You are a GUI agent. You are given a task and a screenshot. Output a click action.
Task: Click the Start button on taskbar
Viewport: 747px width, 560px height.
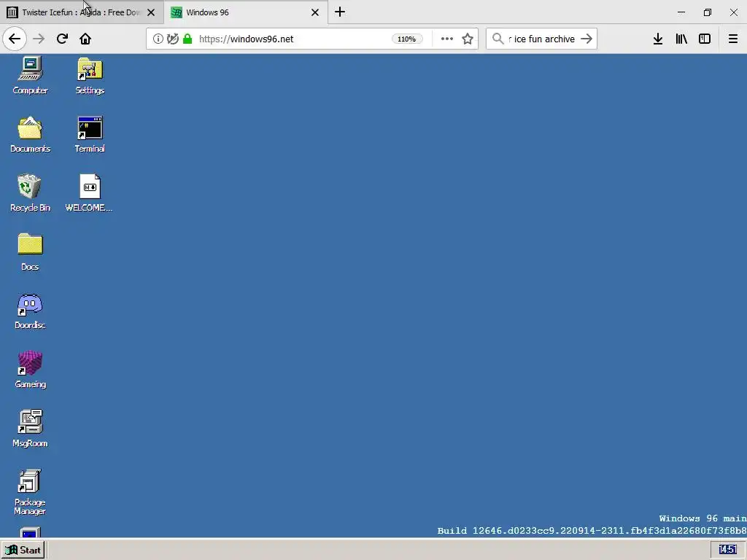pyautogui.click(x=23, y=550)
